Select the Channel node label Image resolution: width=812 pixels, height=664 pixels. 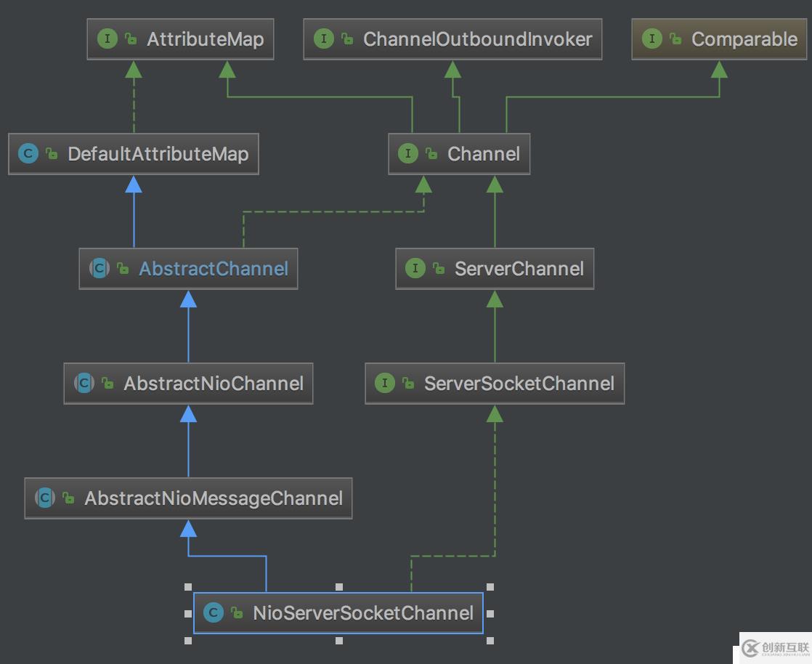(484, 154)
